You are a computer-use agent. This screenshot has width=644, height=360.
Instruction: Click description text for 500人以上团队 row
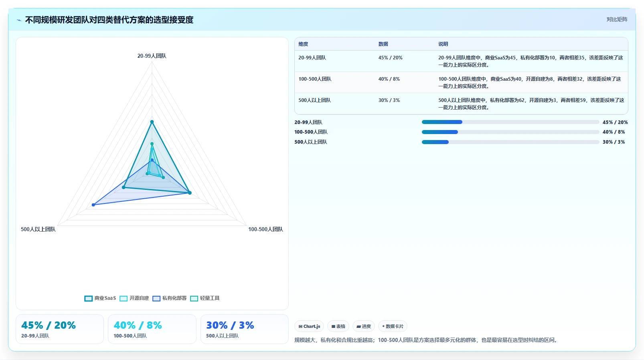pyautogui.click(x=531, y=104)
